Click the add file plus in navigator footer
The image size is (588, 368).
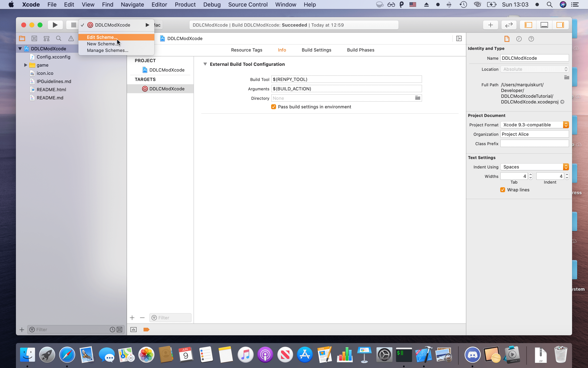click(x=22, y=330)
